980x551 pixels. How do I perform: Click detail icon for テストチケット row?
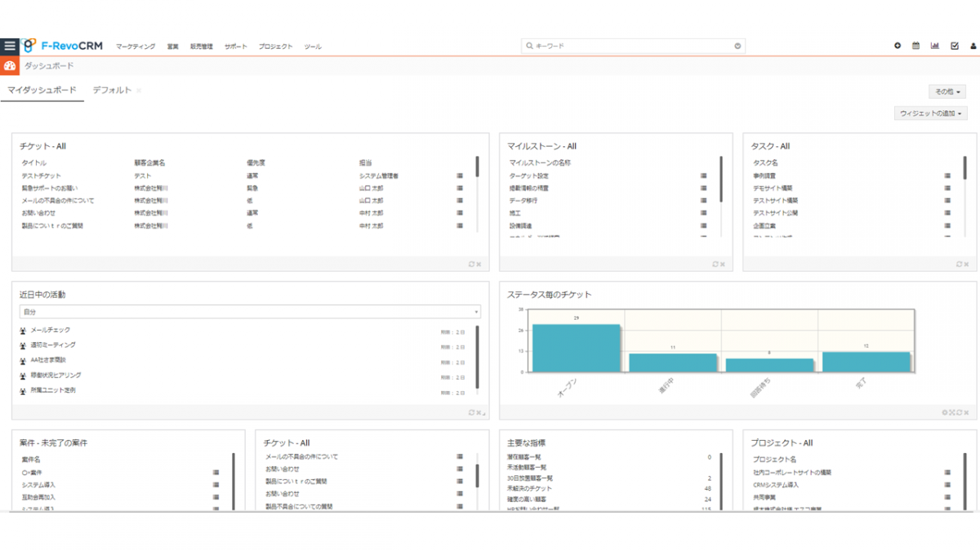(x=460, y=176)
